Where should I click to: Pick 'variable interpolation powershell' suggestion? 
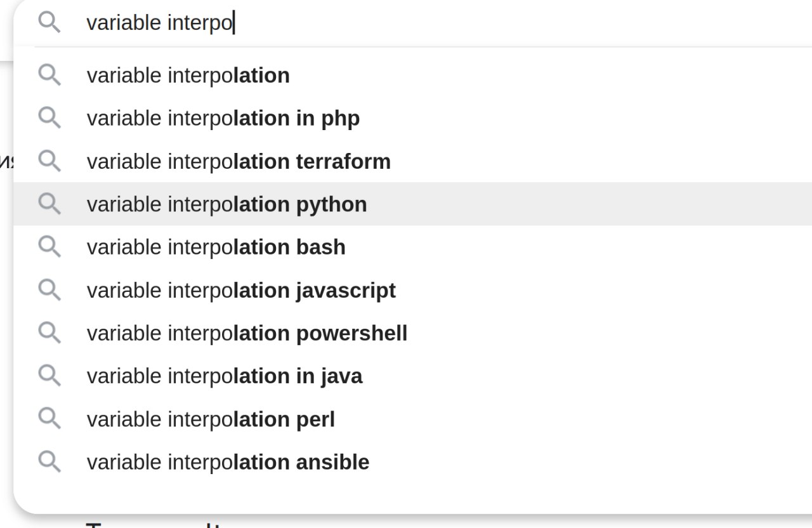pos(412,333)
